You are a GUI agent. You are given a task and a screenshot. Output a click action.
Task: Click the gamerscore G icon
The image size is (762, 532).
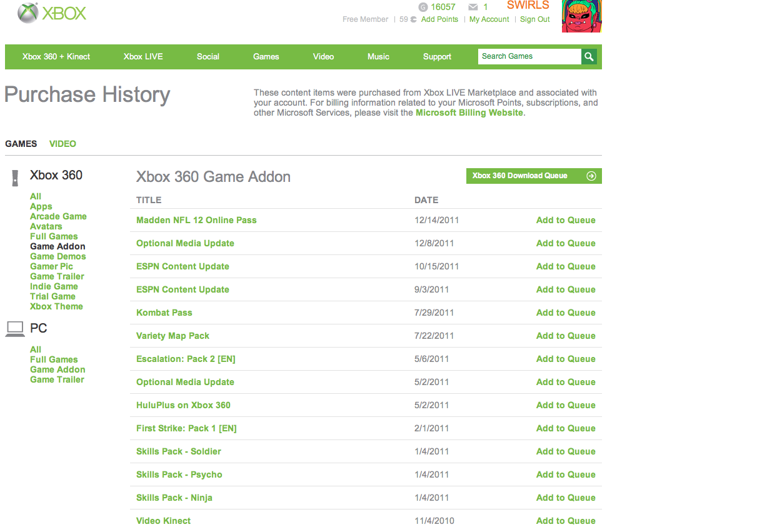pyautogui.click(x=423, y=7)
